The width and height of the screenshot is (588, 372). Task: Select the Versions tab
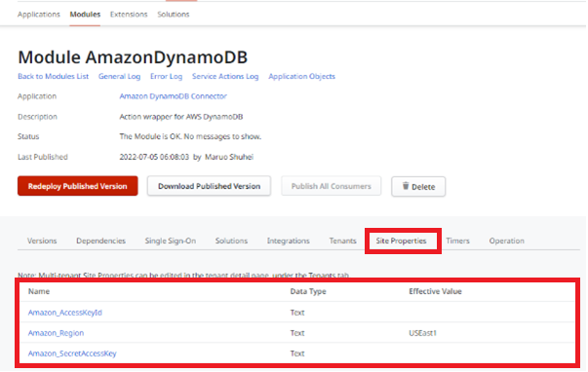tap(42, 241)
